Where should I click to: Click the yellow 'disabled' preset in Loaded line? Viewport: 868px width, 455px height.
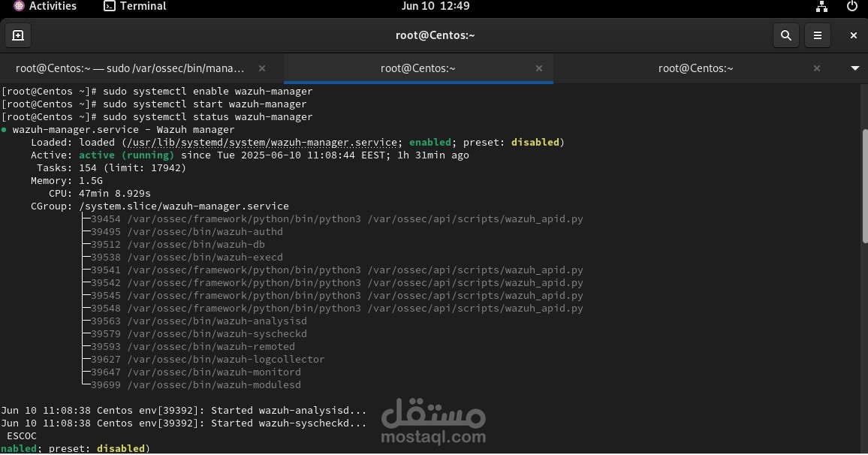tap(535, 142)
